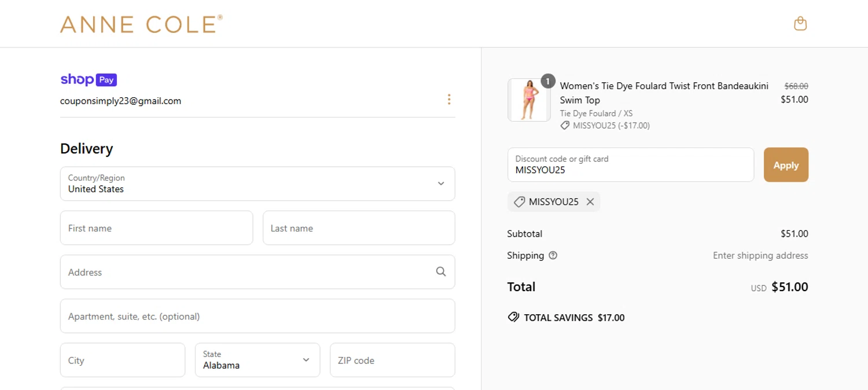The width and height of the screenshot is (868, 390).
Task: Click the struck-through $68.00 price
Action: tap(796, 86)
